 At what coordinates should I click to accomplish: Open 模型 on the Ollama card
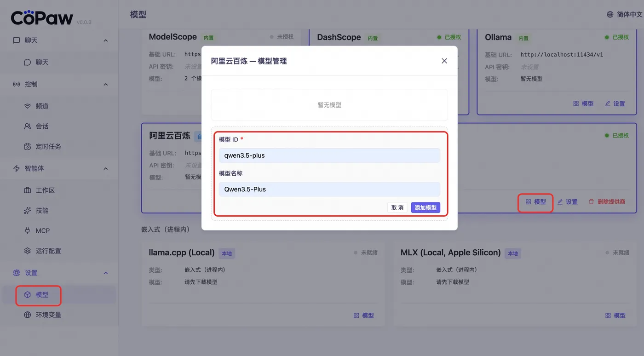click(x=583, y=103)
